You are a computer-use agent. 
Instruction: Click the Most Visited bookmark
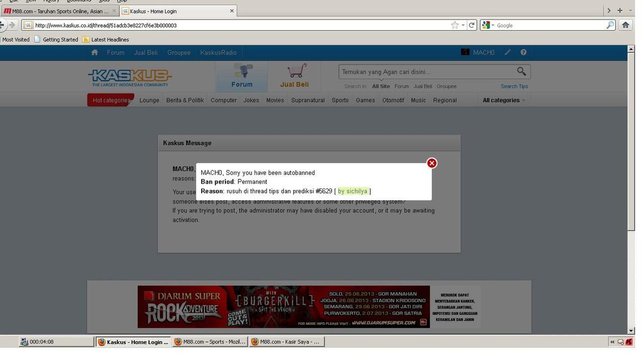(x=15, y=39)
